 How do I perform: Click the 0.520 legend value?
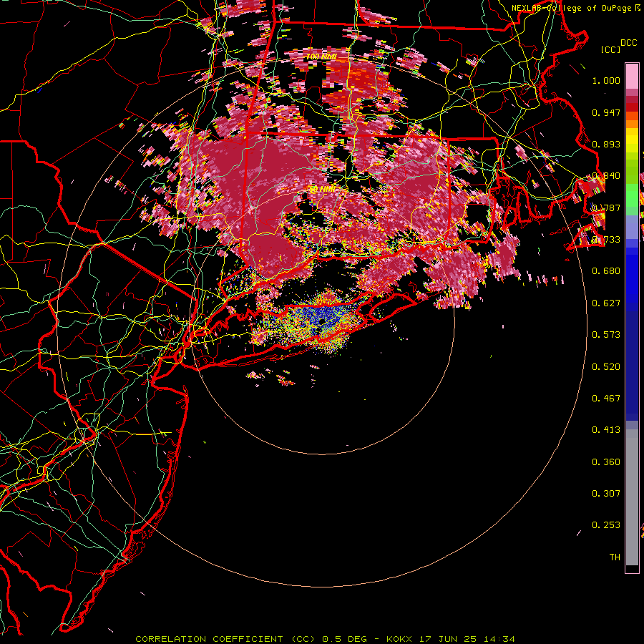point(606,367)
